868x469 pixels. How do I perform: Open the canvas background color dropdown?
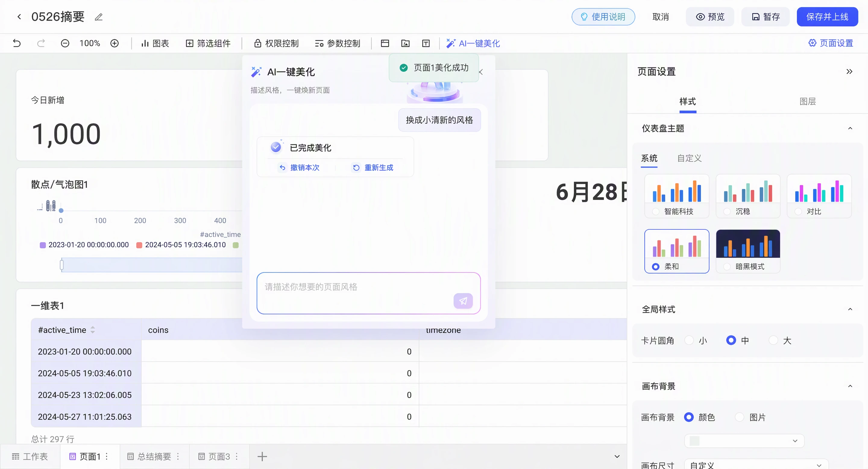point(744,441)
